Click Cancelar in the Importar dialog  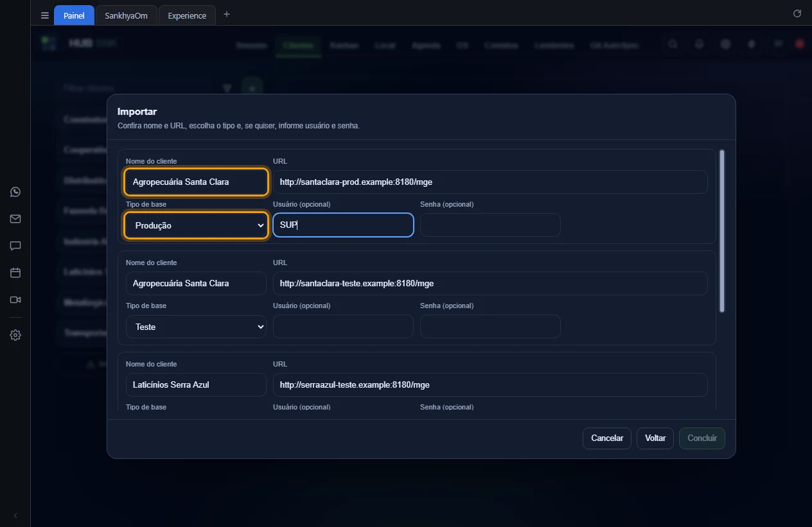point(607,438)
